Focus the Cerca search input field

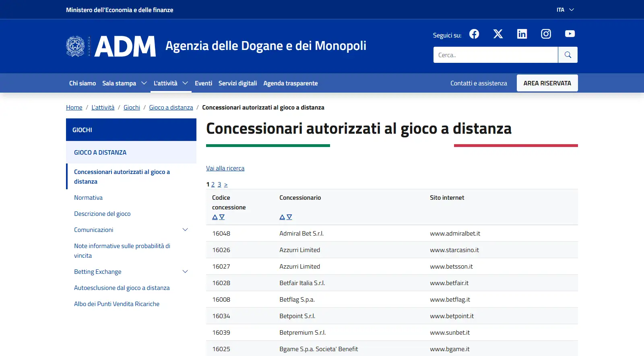(x=495, y=55)
